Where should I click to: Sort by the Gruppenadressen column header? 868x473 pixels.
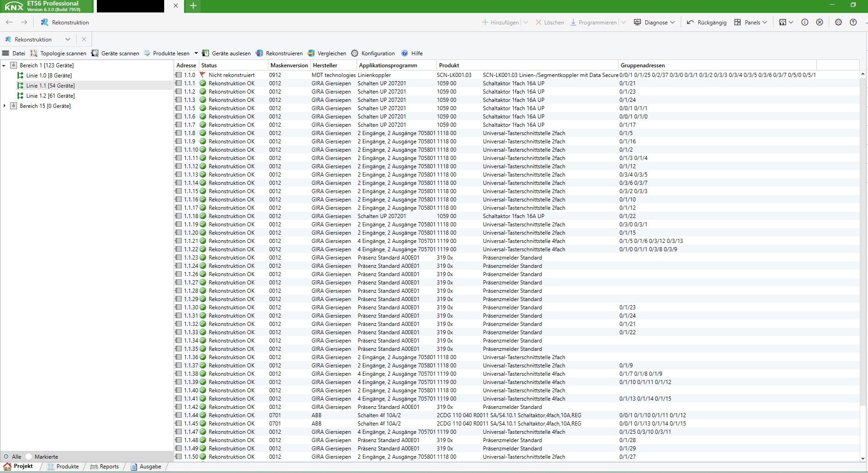coord(642,65)
